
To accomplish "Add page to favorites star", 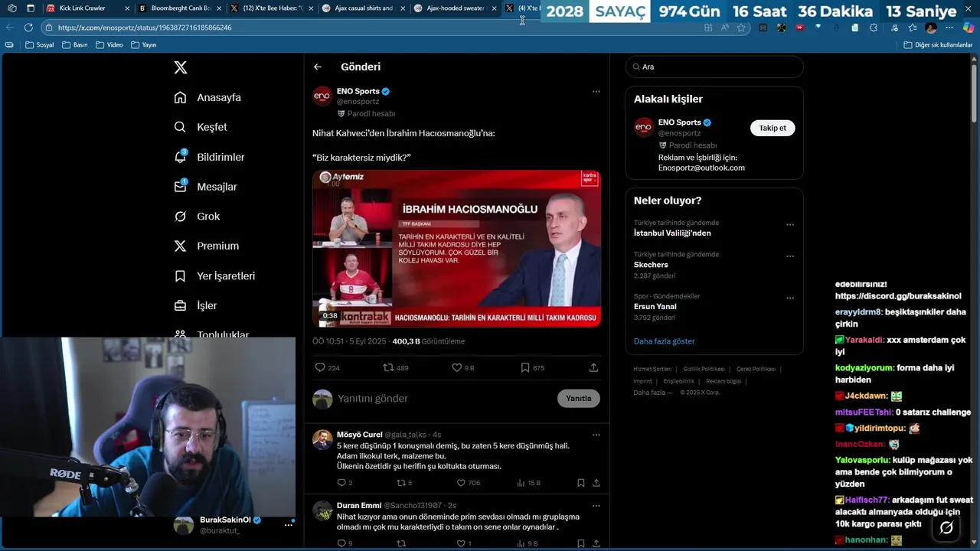I will (x=741, y=28).
